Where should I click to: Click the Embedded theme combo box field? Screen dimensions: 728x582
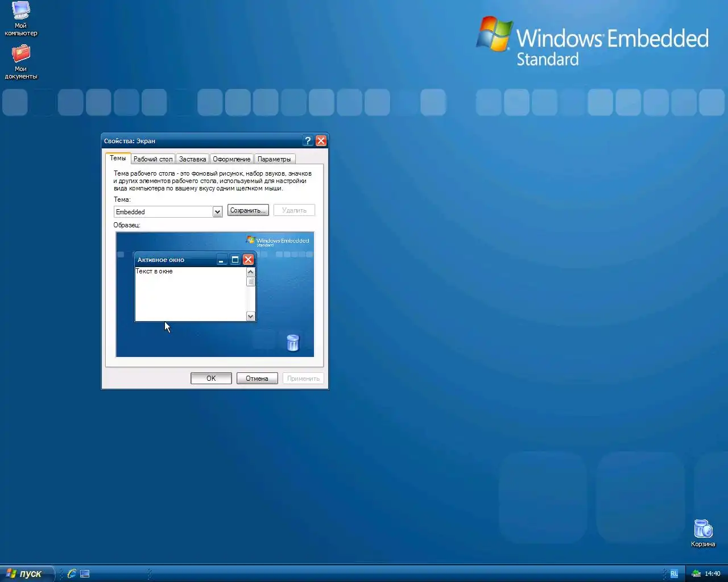pos(168,212)
